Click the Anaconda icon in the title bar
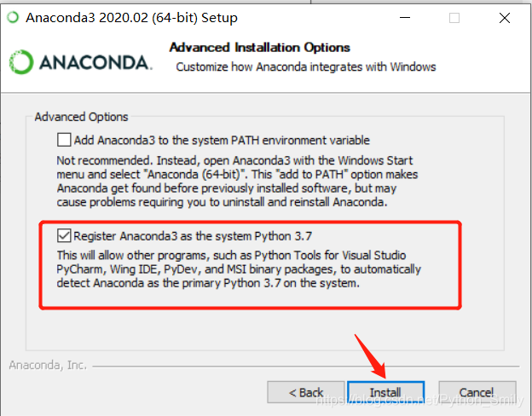 coord(11,18)
